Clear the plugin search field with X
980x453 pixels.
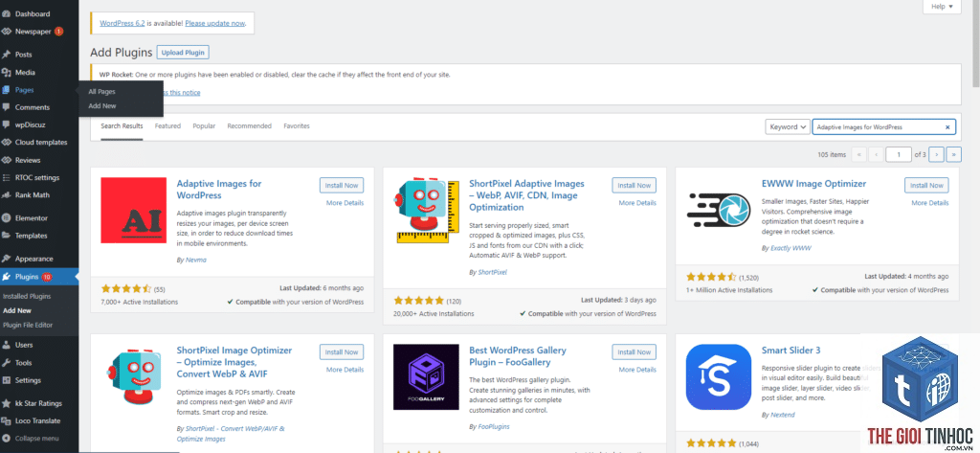947,127
